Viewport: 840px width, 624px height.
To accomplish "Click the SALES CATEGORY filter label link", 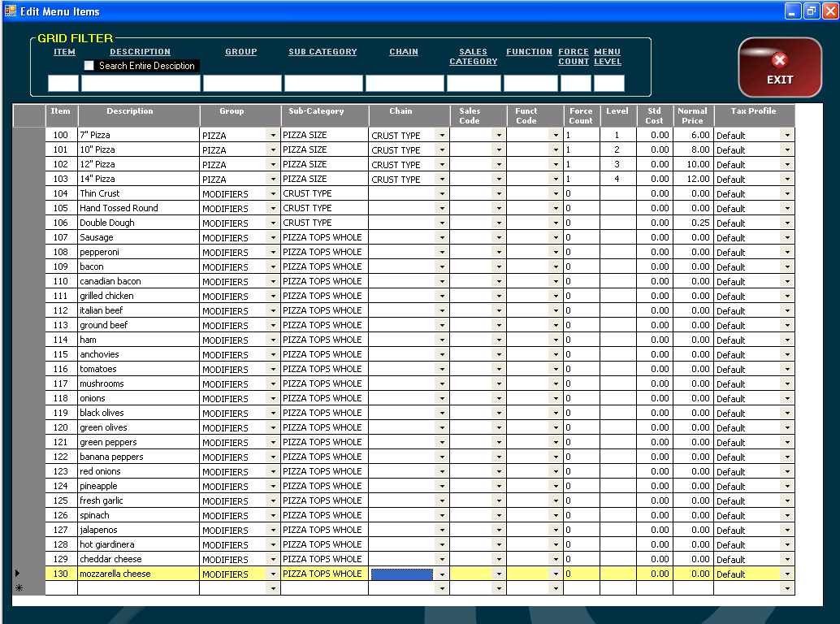I will [x=473, y=57].
